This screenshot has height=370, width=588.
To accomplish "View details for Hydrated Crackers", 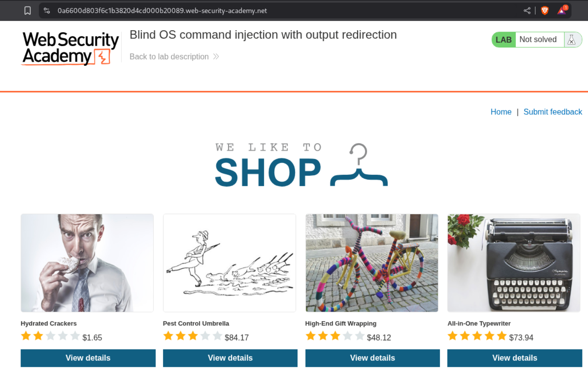I will (x=88, y=358).
